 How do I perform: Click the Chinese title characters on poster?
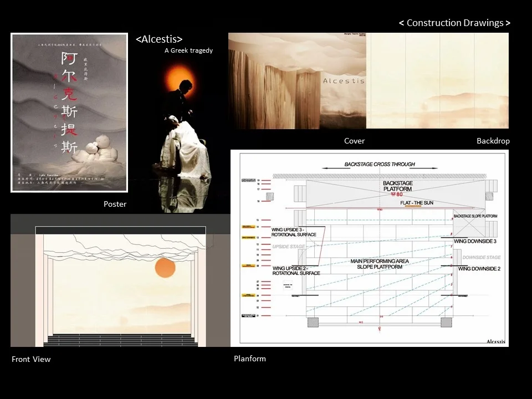(70, 103)
